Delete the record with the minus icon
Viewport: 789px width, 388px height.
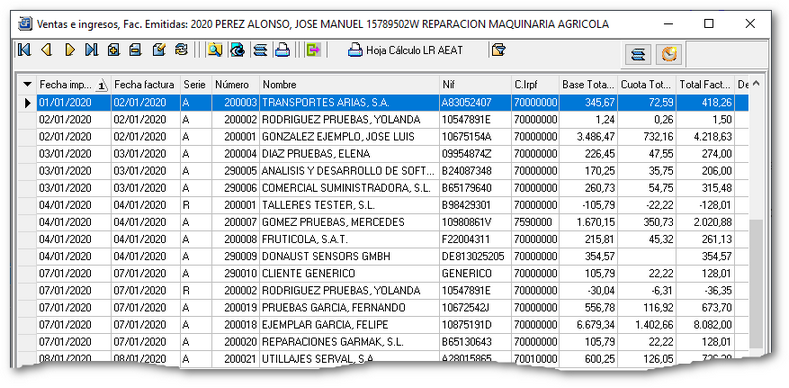tap(135, 50)
